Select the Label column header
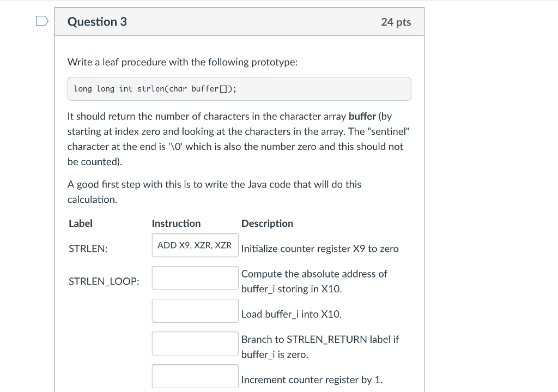The width and height of the screenshot is (558, 392). click(x=81, y=223)
